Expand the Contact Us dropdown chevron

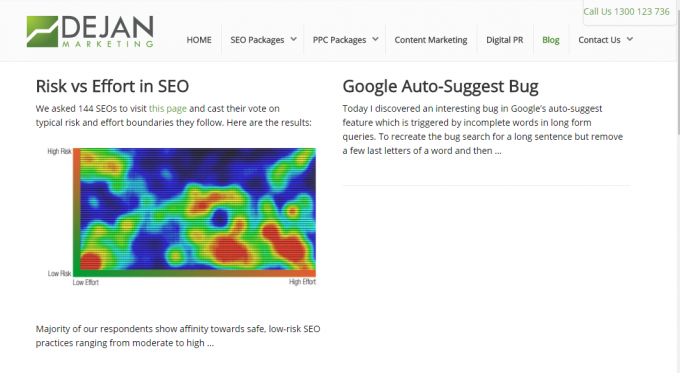(x=630, y=39)
